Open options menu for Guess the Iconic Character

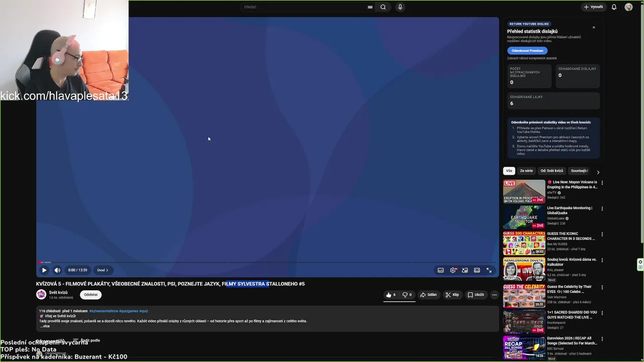[602, 234]
